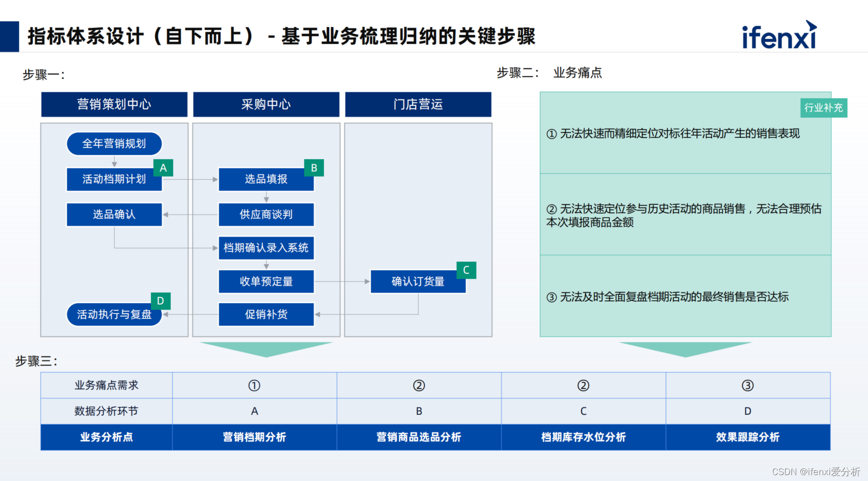Screen dimensions: 868x481
Task: Click table cell A in 数据分析环节 row
Action: (254, 411)
